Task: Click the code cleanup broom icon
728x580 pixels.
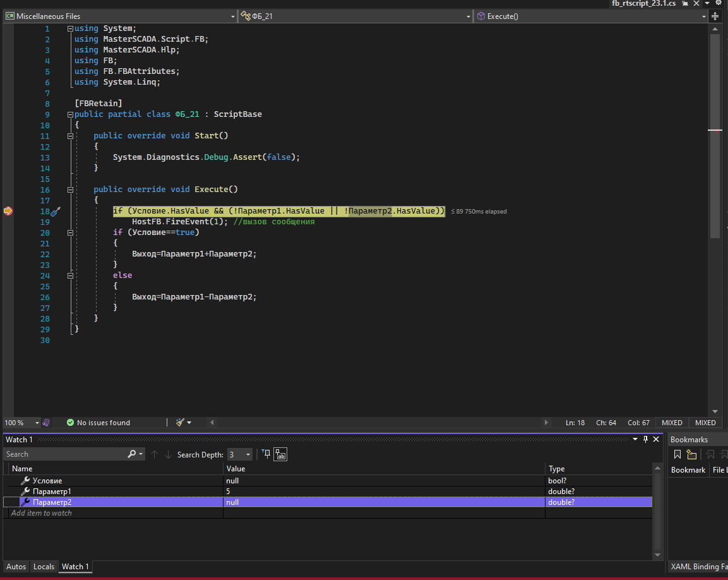Action: 180,423
